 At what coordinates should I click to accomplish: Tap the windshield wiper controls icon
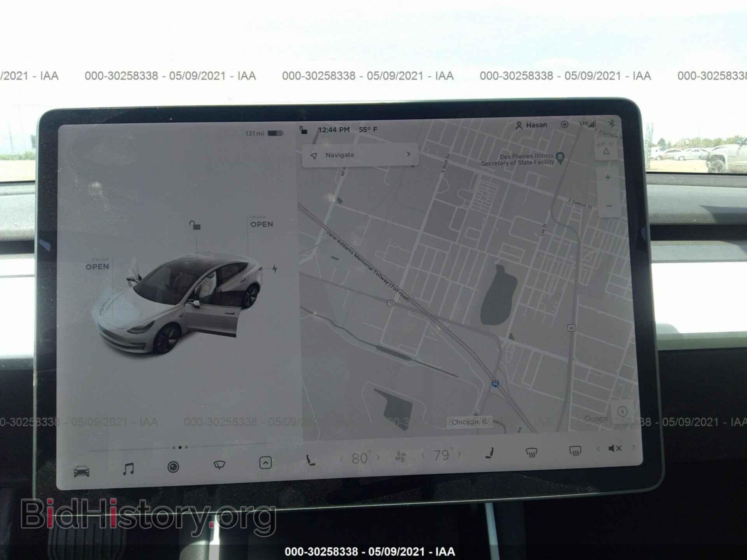coord(219,465)
